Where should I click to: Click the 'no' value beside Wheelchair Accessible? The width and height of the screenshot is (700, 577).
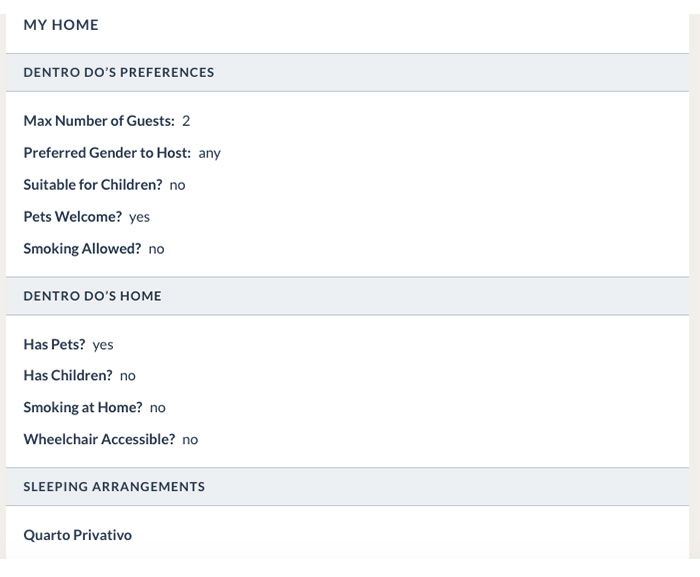pos(190,440)
